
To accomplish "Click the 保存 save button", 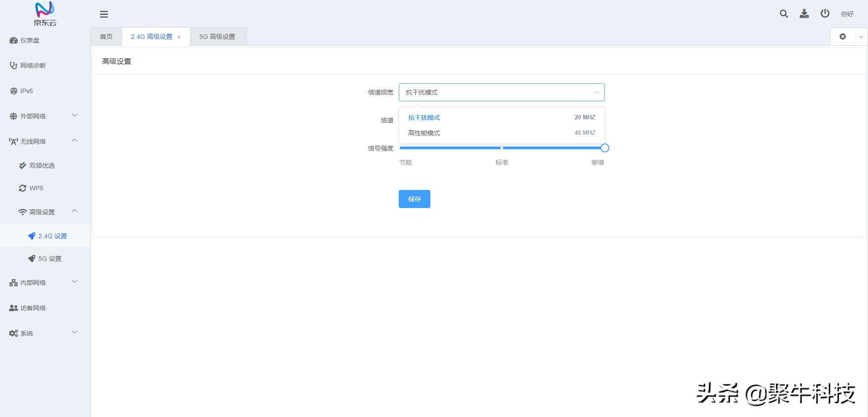I will [415, 199].
